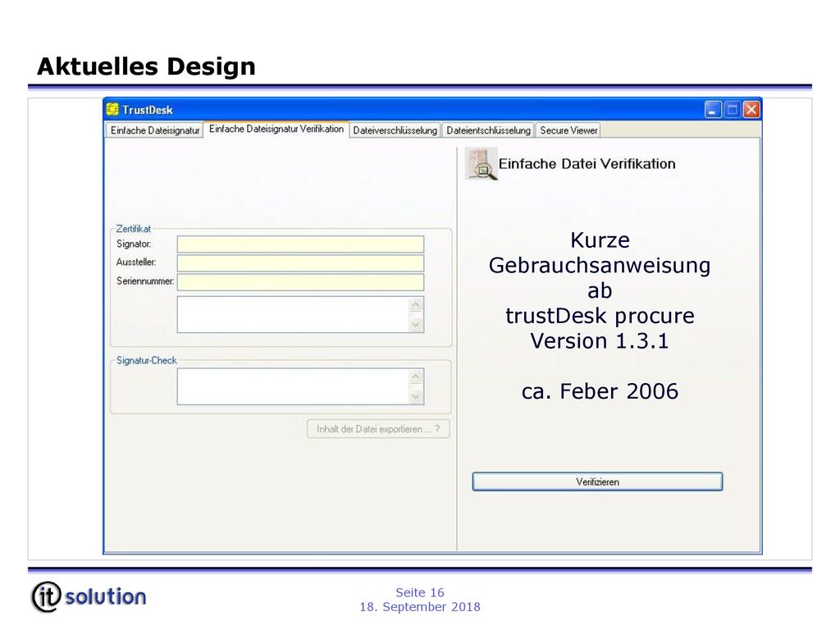The width and height of the screenshot is (840, 630).
Task: Click the trustDesk procure text
Action: pyautogui.click(x=600, y=316)
